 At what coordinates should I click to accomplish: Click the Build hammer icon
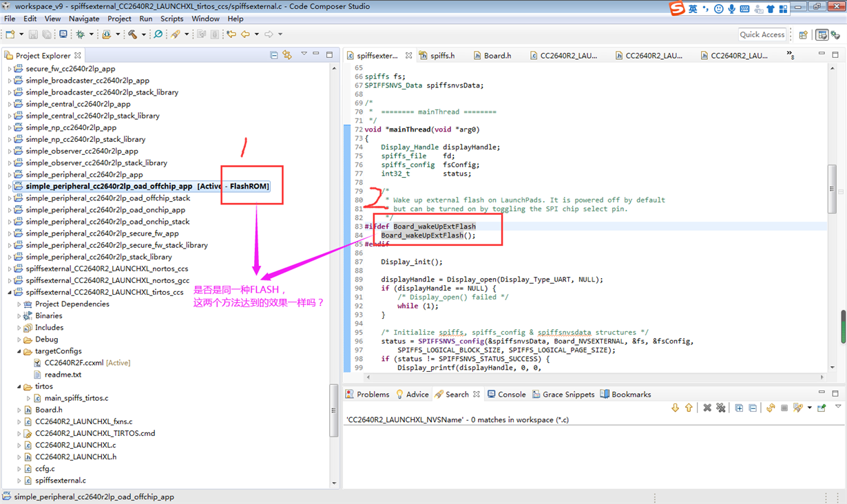pos(132,34)
